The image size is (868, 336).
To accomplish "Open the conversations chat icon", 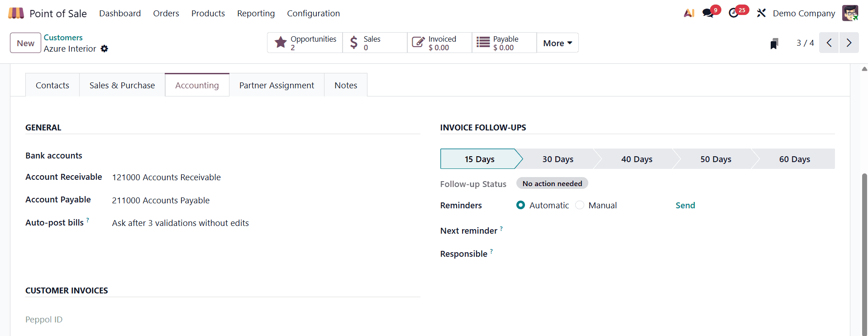I will (708, 13).
